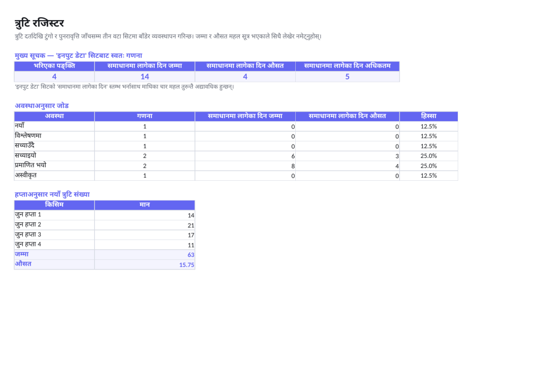Select the 'अस्वीकृत' status cell

tap(54, 176)
